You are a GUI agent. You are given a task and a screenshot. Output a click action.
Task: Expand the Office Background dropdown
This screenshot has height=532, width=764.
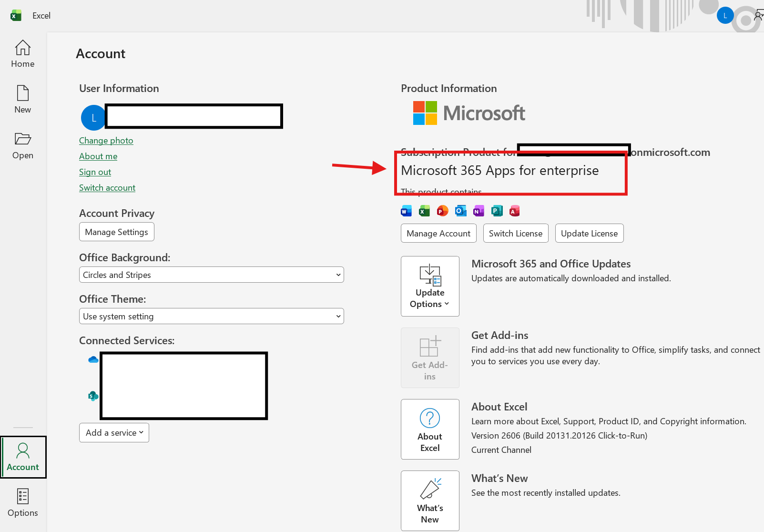(x=212, y=275)
